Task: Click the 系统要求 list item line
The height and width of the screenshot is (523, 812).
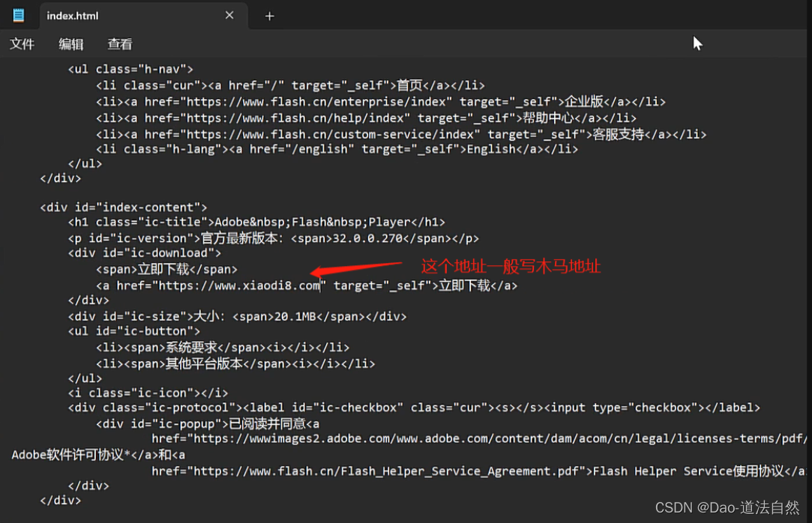Action: [x=222, y=347]
